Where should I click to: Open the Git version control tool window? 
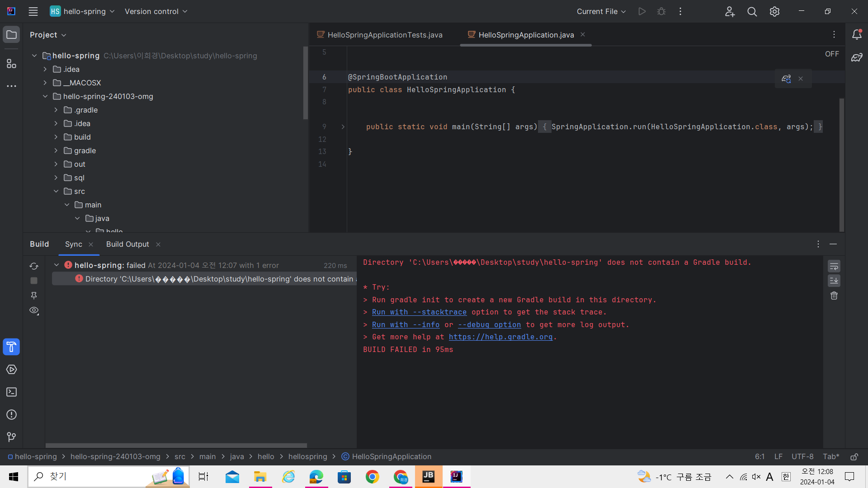[x=12, y=437]
